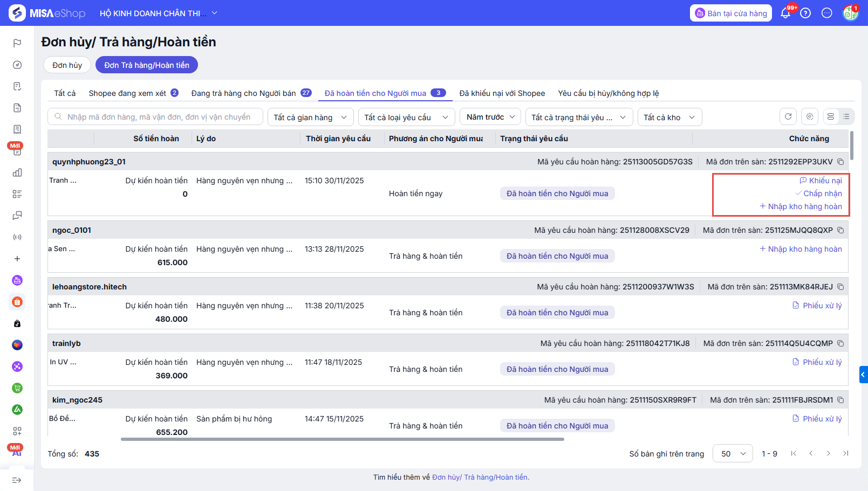Open the 'Shopee đang xem xét' tab
The width and height of the screenshot is (868, 491).
[133, 93]
